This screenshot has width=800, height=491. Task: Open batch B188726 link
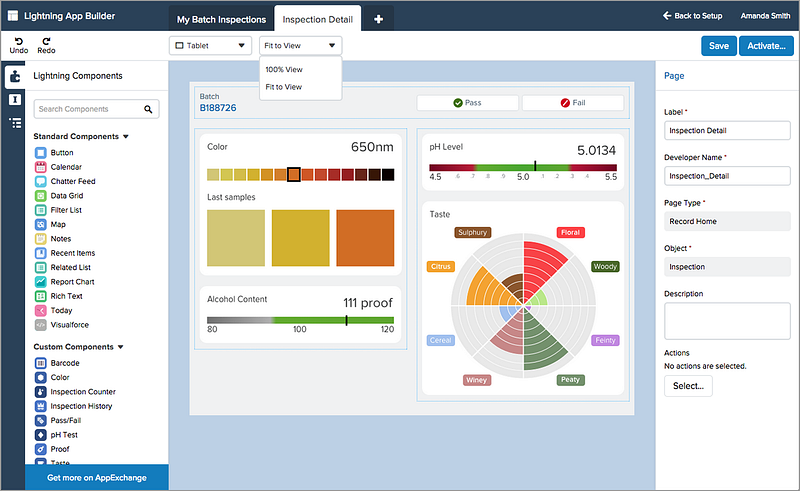[x=218, y=108]
